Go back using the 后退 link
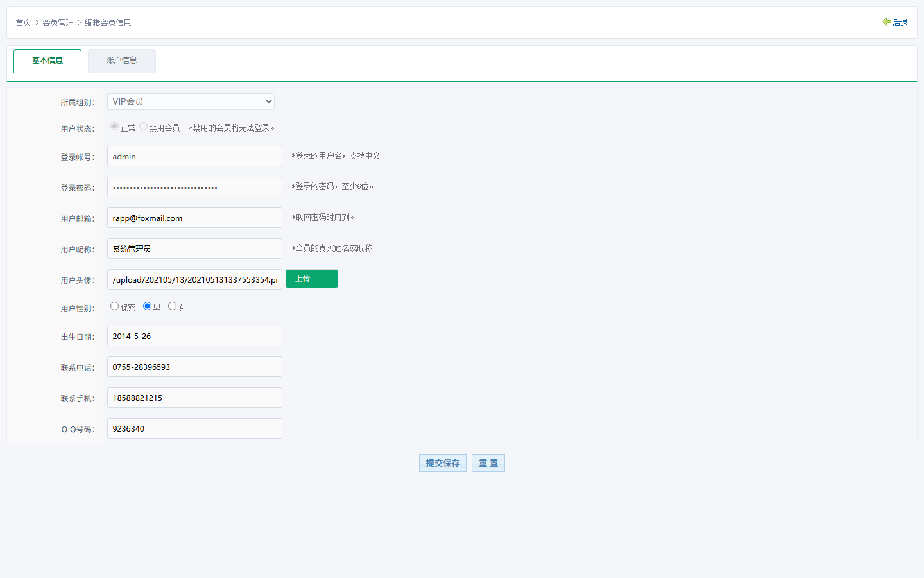The width and height of the screenshot is (924, 578). [x=900, y=22]
